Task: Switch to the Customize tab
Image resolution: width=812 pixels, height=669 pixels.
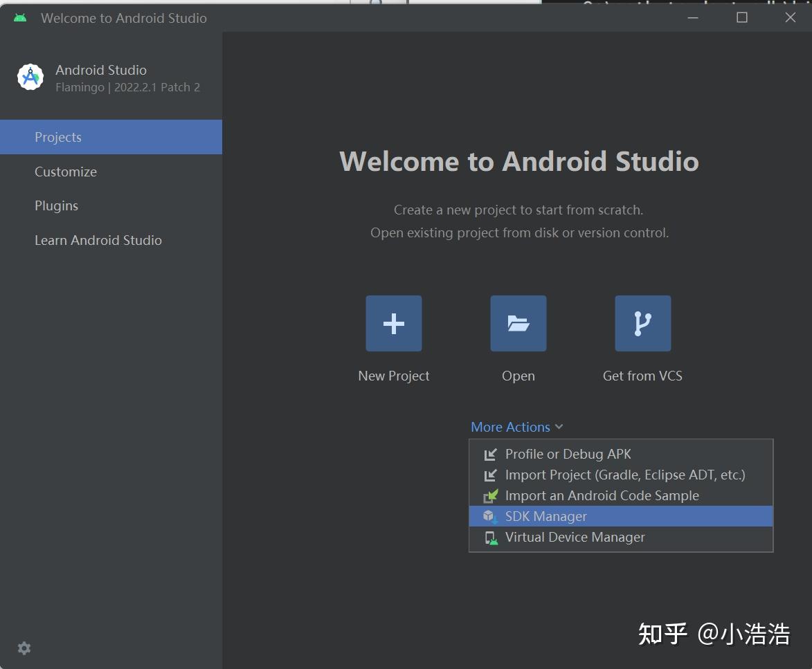Action: 66,172
